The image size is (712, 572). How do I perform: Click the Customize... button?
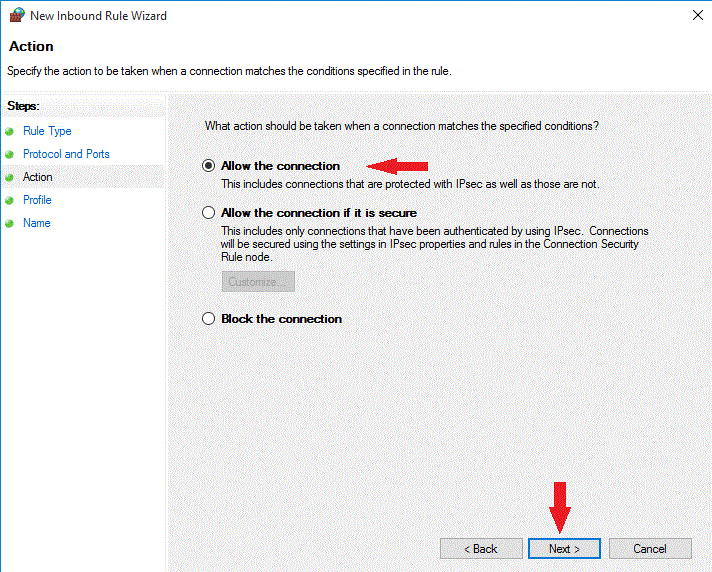258,282
